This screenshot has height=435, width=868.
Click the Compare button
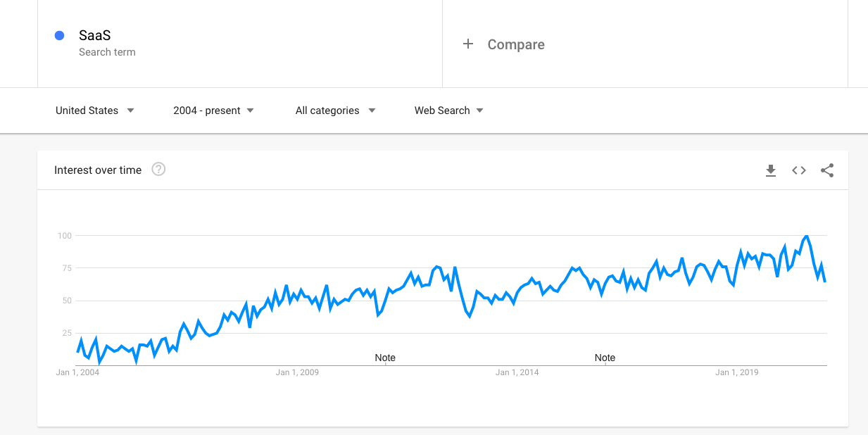tap(515, 44)
